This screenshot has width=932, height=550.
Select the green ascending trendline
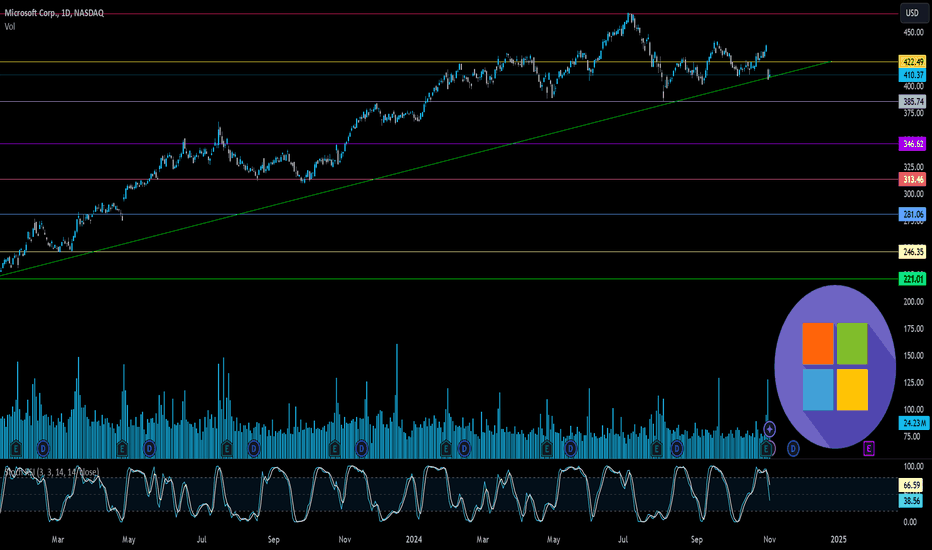416,168
